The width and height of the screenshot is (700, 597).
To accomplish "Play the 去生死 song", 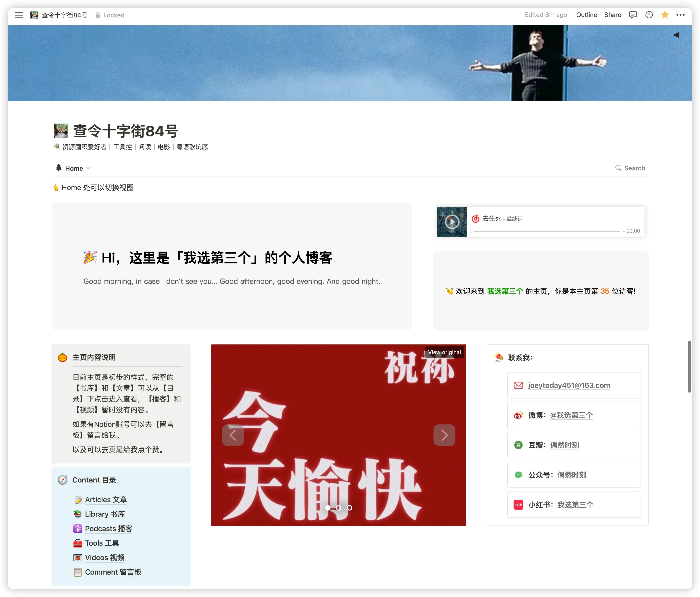I will (x=452, y=222).
